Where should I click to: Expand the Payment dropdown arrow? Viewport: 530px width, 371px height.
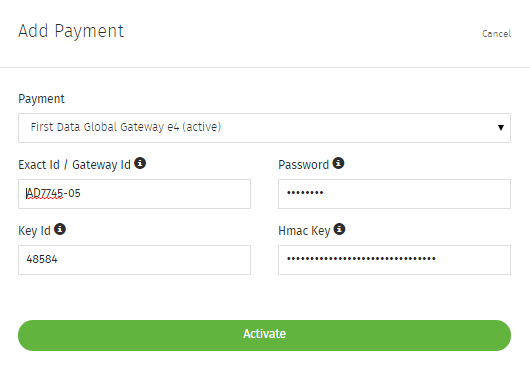(501, 128)
